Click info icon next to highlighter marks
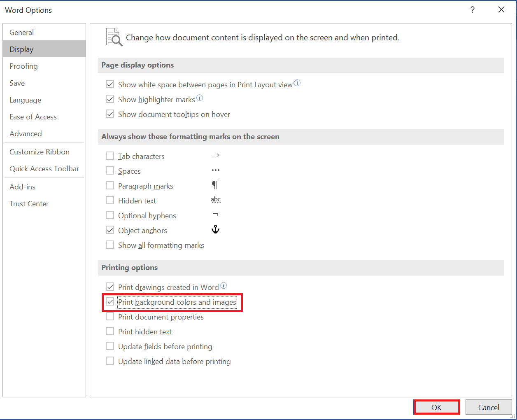Viewport: 517px width, 420px height. pyautogui.click(x=200, y=98)
